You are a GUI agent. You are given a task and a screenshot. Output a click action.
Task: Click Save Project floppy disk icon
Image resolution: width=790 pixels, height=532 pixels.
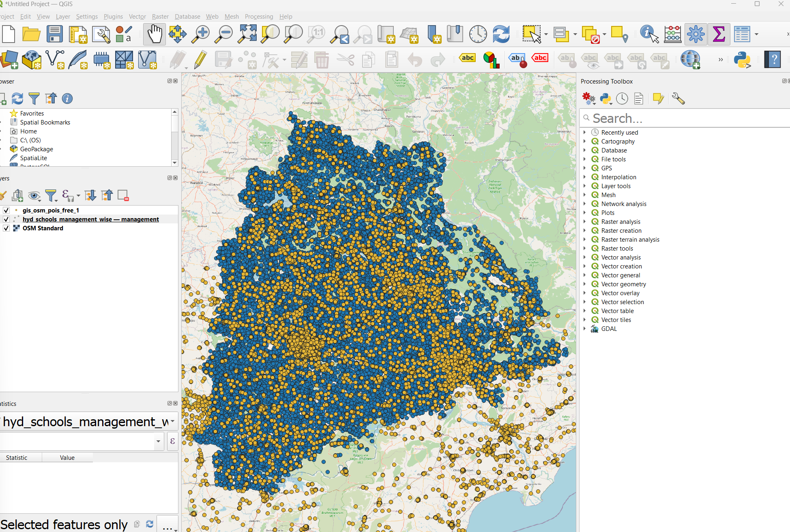click(x=54, y=34)
